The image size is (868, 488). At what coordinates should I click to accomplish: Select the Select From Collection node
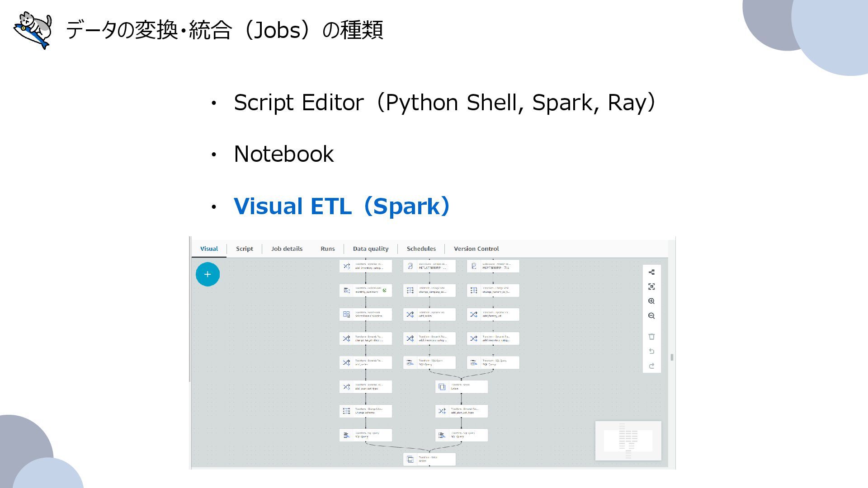point(365,314)
